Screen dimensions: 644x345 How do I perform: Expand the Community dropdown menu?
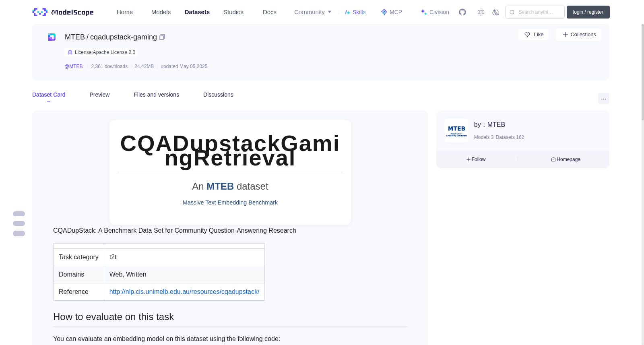(313, 12)
